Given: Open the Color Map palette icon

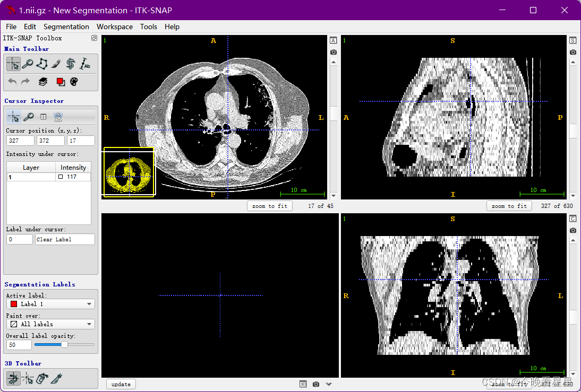Looking at the screenshot, I should [x=74, y=82].
